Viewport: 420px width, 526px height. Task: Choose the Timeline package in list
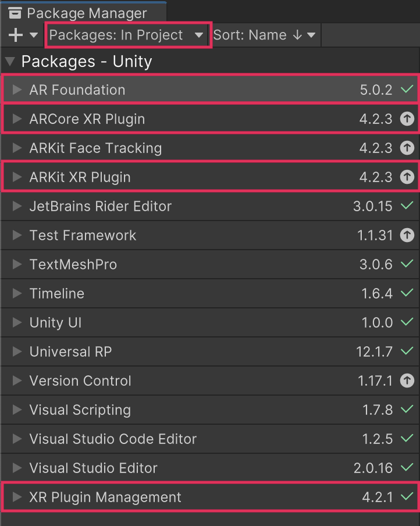coord(57,294)
